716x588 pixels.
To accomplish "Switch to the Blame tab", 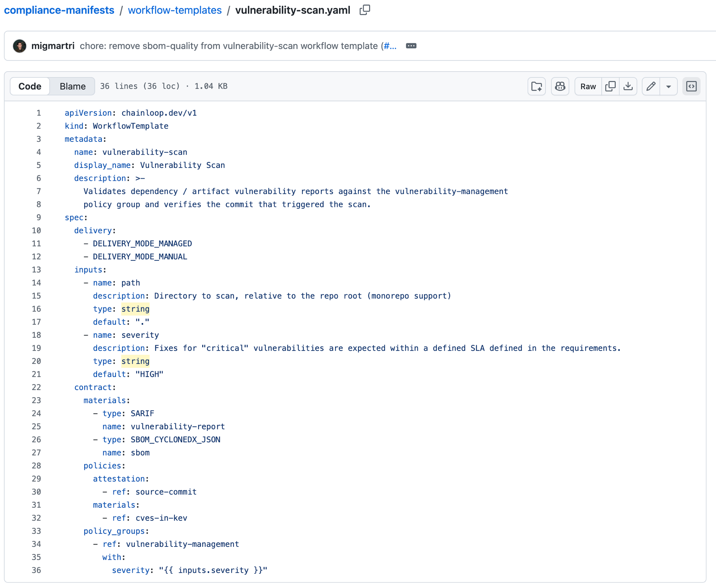I will click(73, 86).
